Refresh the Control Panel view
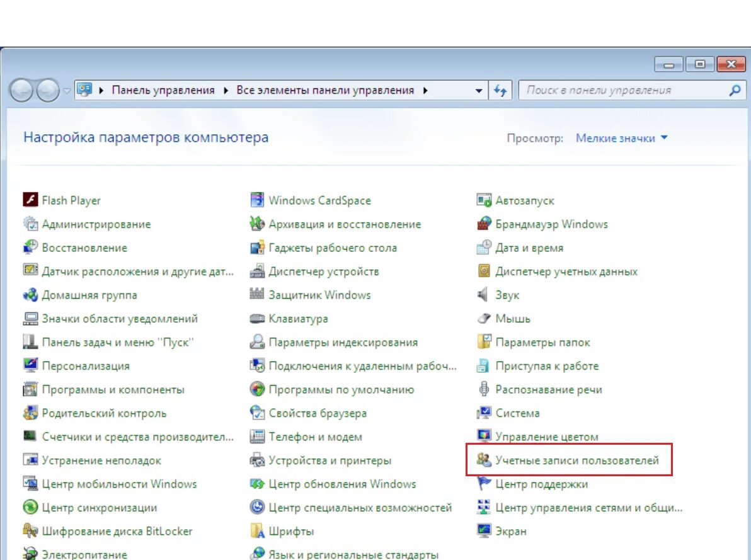This screenshot has width=751, height=560. tap(500, 91)
